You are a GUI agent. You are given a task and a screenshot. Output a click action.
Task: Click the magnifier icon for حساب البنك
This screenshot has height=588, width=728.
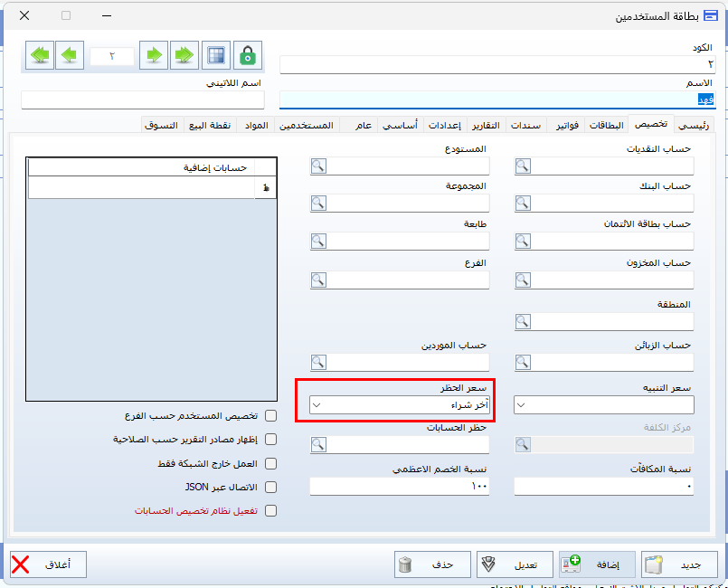524,203
